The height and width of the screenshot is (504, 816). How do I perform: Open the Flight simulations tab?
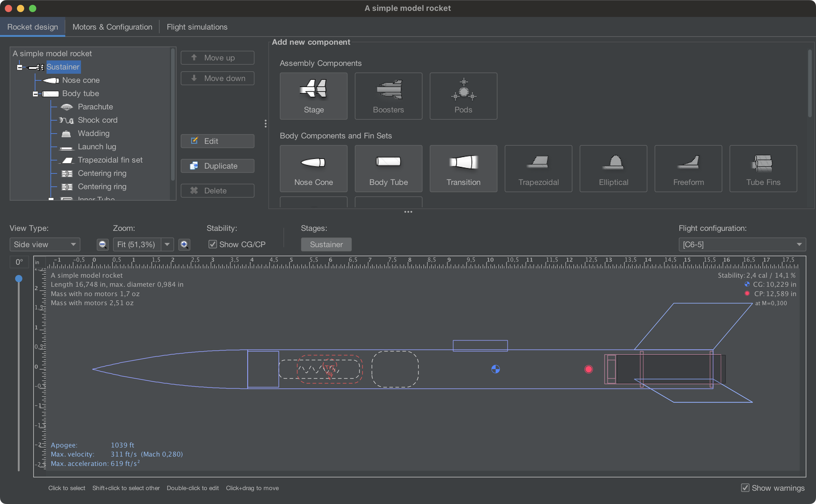point(197,27)
